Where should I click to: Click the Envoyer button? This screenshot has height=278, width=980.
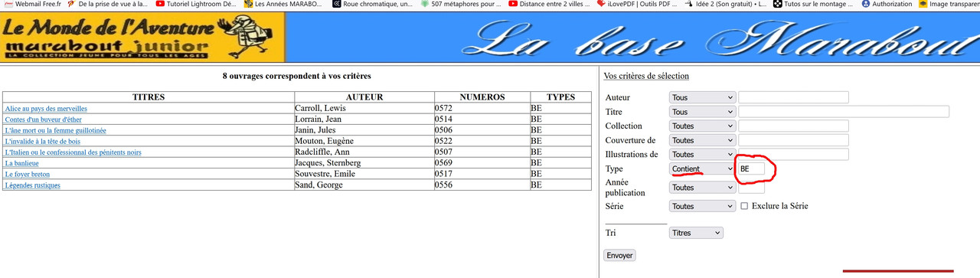pos(619,255)
